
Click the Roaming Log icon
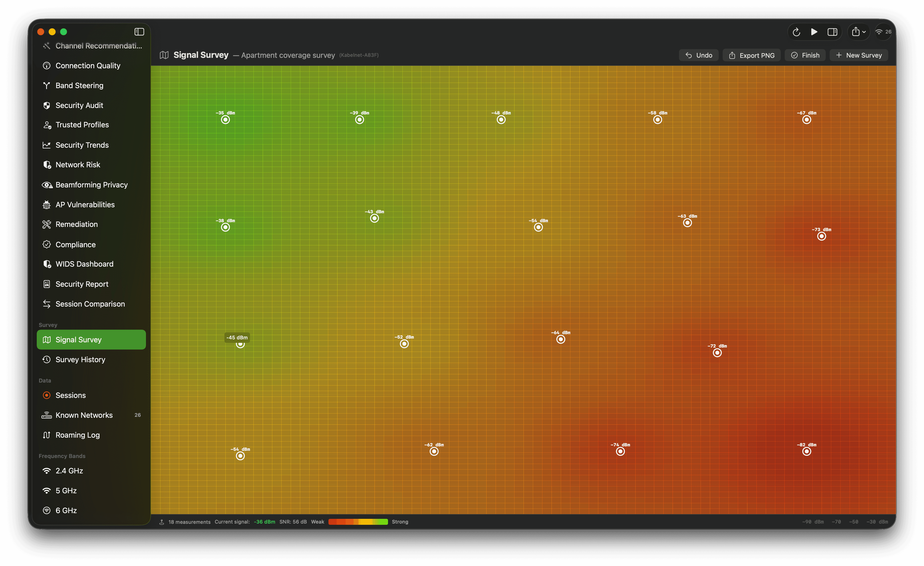pyautogui.click(x=47, y=435)
